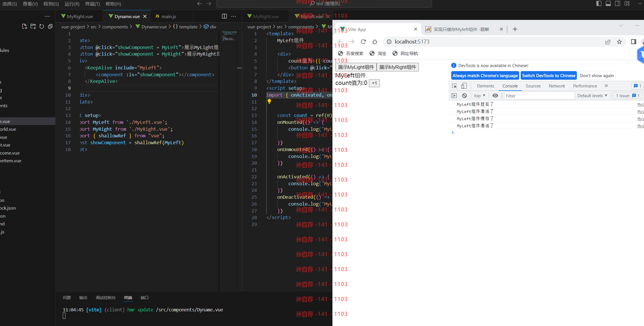Open the 运行(R) menu

[72, 4]
